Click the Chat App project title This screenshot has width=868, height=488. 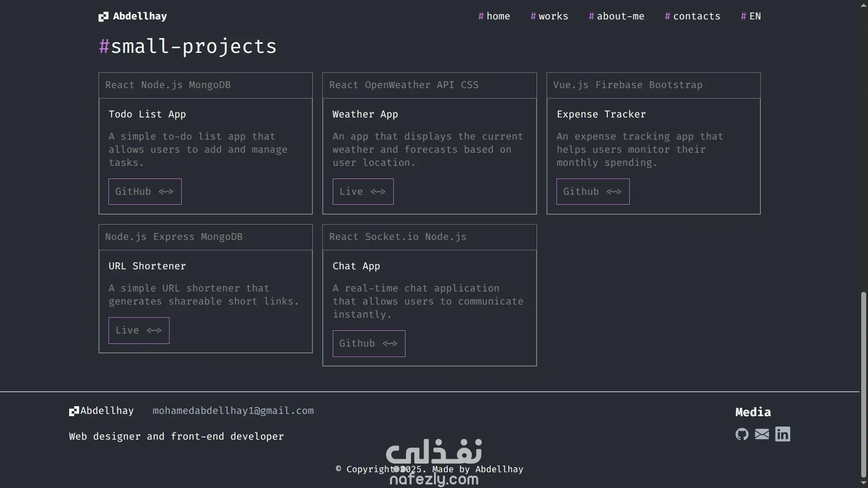tap(356, 266)
